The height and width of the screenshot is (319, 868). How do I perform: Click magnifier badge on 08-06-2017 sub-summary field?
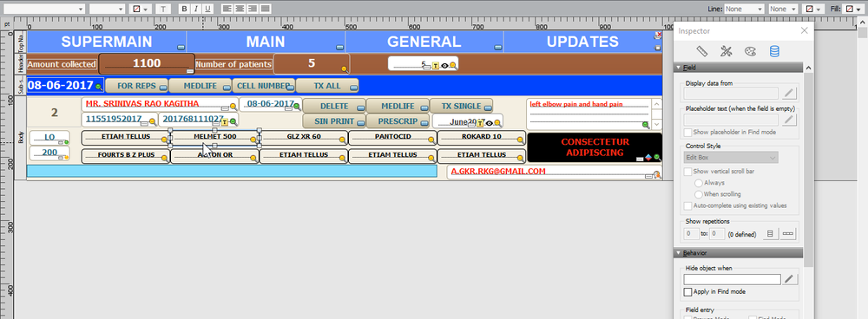coord(99,88)
